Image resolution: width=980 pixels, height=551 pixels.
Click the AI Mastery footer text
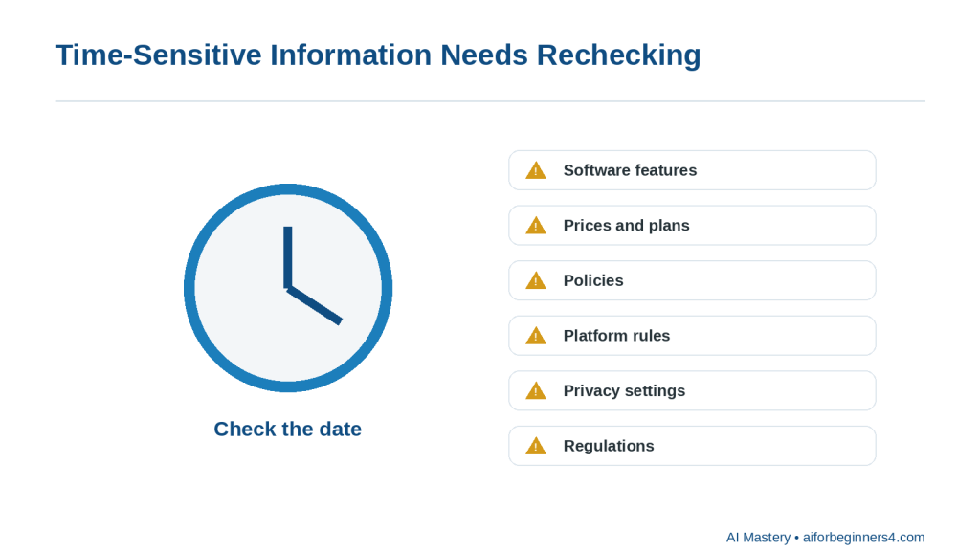click(x=758, y=538)
